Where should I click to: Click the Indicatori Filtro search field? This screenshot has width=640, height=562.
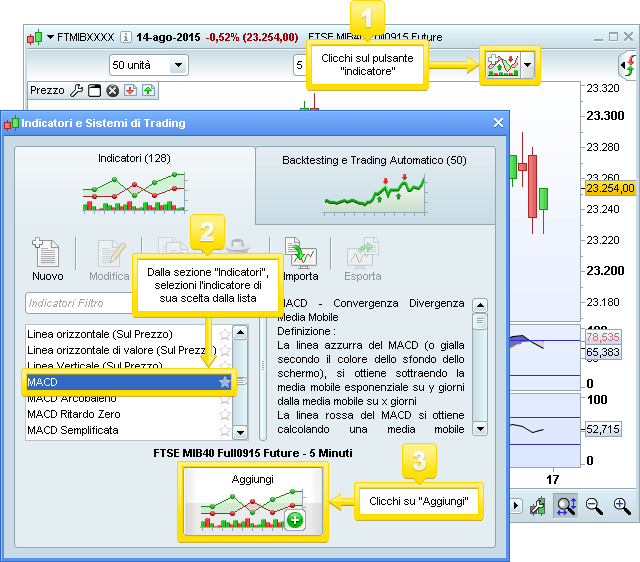tap(80, 303)
